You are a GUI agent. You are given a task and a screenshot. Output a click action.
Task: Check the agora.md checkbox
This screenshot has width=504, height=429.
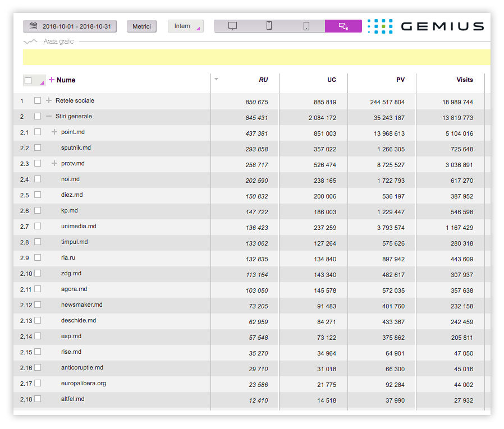pyautogui.click(x=38, y=289)
